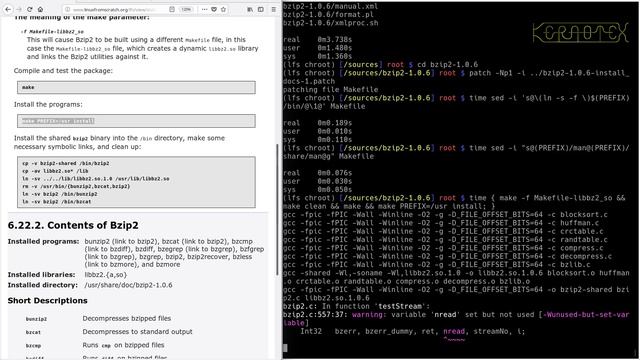
Task: Click 'real 0m3.738s' timing in terminal
Action: coord(317,40)
